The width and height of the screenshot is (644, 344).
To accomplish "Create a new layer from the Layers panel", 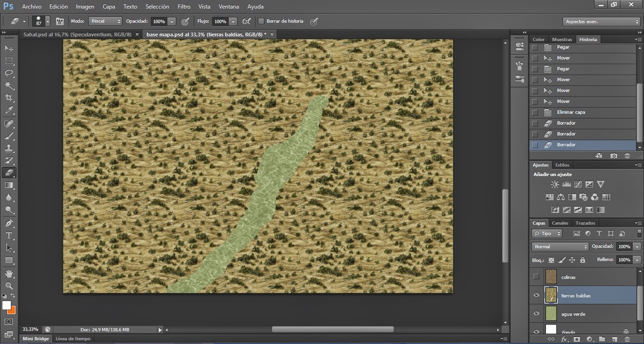I will click(614, 339).
